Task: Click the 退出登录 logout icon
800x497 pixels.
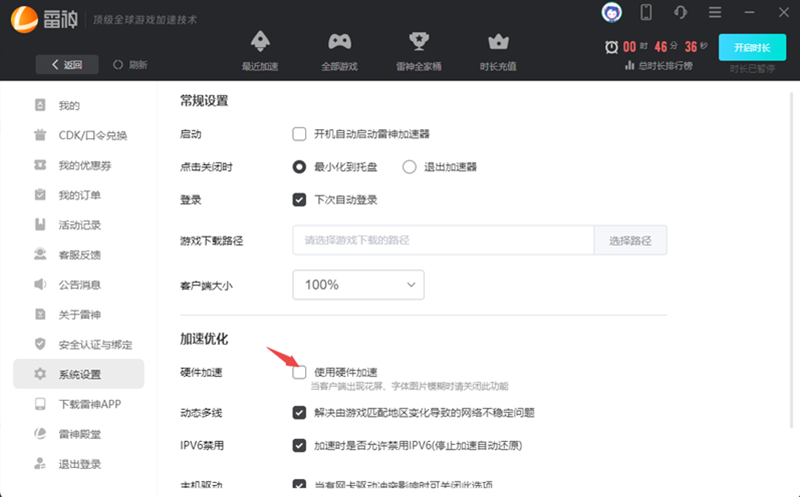Action: pyautogui.click(x=40, y=463)
